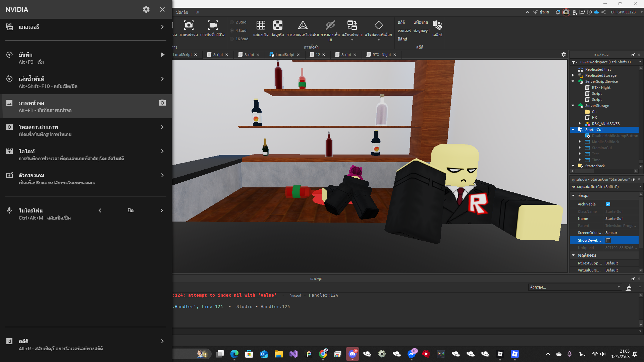Expand ReplicatedStorage tree node

tap(573, 75)
